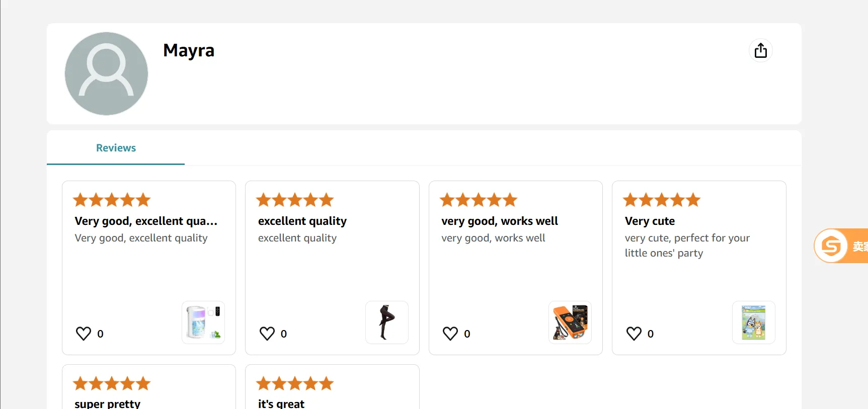Like the 'excellent quality' review with heart
This screenshot has height=409, width=868.
(x=267, y=334)
